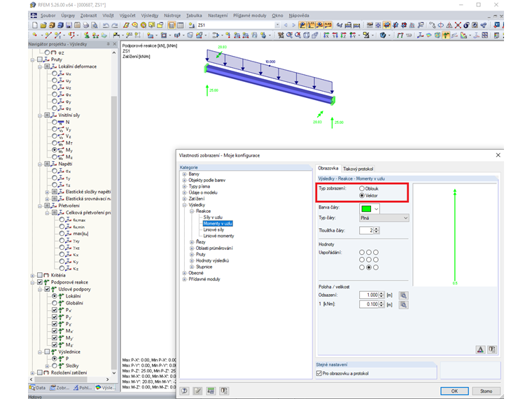
Task: Collapse the Vnitřní síly node in navigator
Action: pyautogui.click(x=40, y=115)
